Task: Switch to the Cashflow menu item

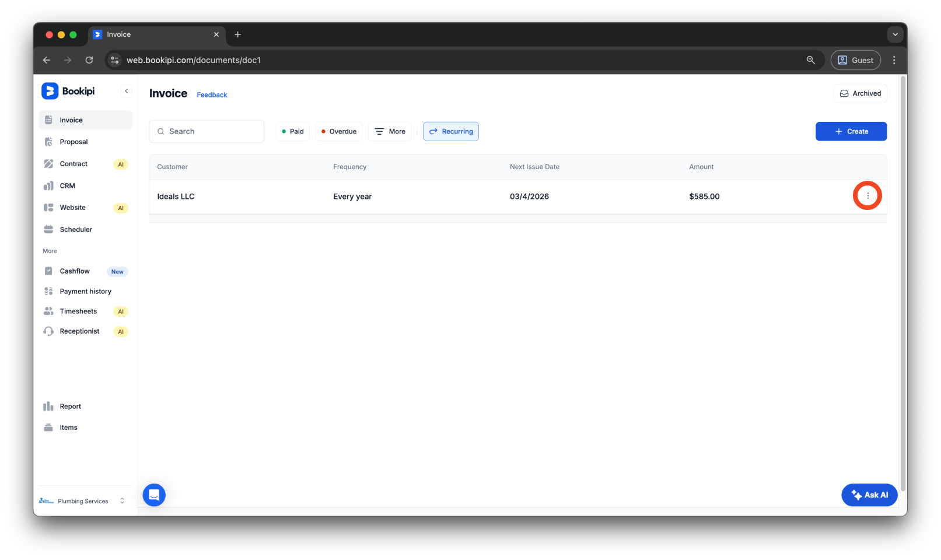Action: [x=75, y=271]
